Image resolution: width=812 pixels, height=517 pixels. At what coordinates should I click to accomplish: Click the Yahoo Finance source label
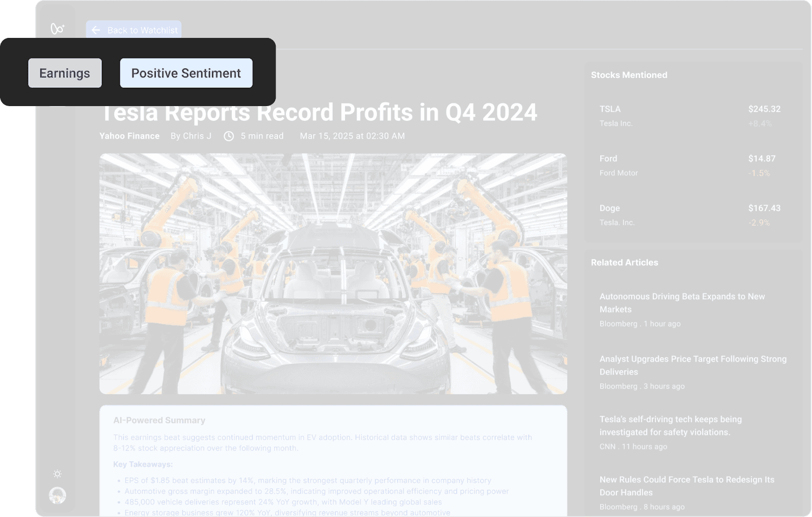(129, 136)
